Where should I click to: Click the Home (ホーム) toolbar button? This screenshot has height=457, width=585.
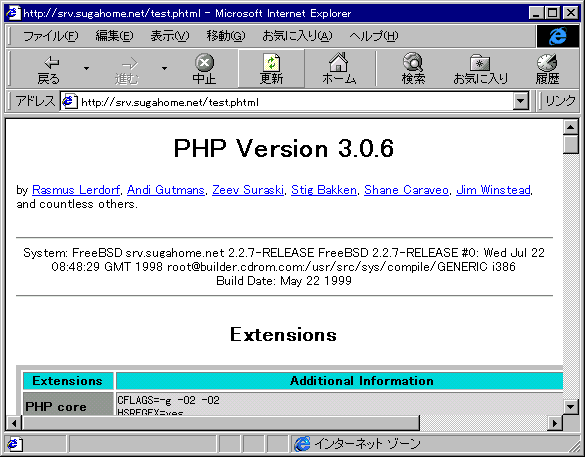click(339, 69)
